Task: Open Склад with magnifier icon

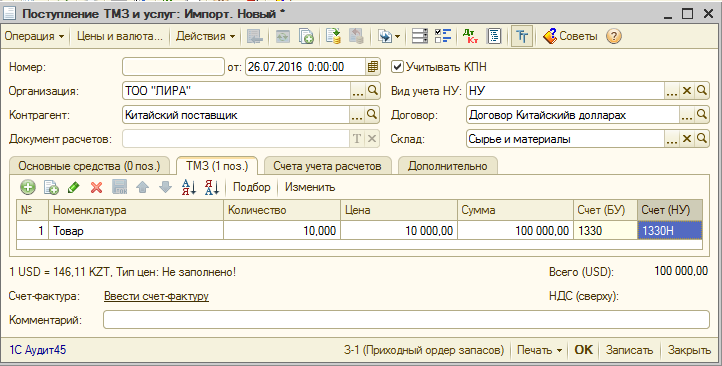Action: point(702,139)
